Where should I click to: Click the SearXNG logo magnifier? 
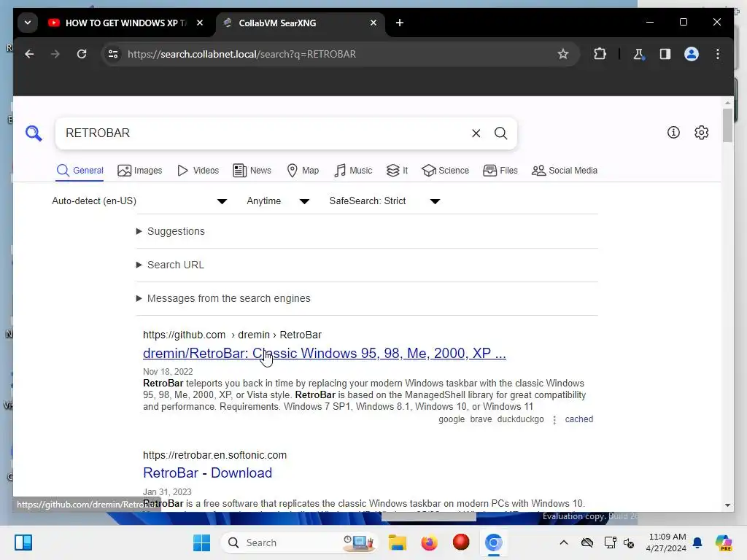point(34,133)
